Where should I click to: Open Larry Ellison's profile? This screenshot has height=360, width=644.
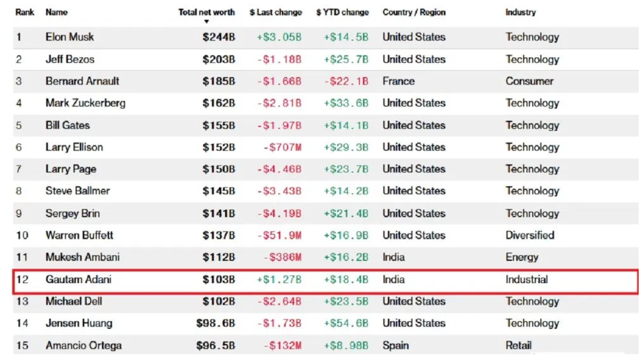click(x=74, y=147)
